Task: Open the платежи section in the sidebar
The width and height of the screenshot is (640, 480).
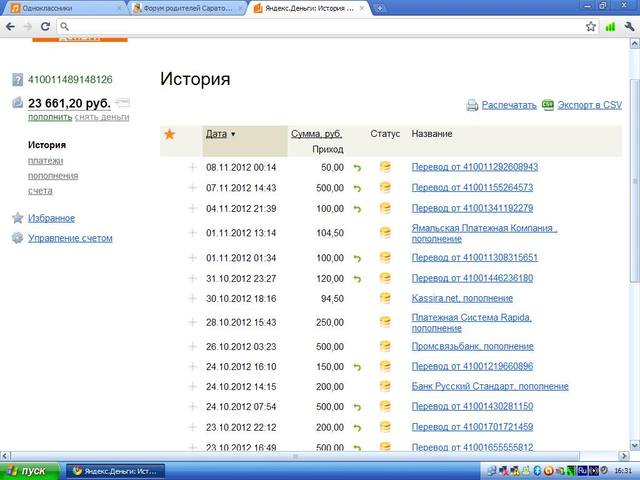Action: point(46,160)
